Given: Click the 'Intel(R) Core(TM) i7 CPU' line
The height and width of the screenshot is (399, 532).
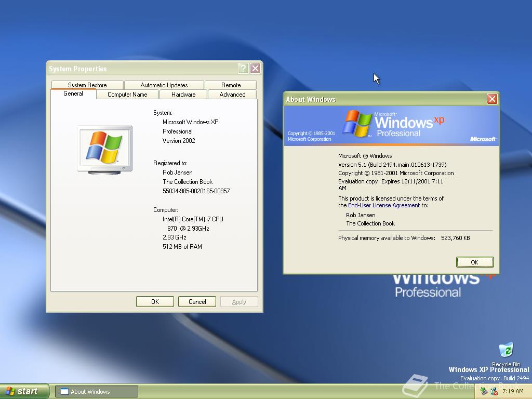Looking at the screenshot, I should (x=193, y=219).
